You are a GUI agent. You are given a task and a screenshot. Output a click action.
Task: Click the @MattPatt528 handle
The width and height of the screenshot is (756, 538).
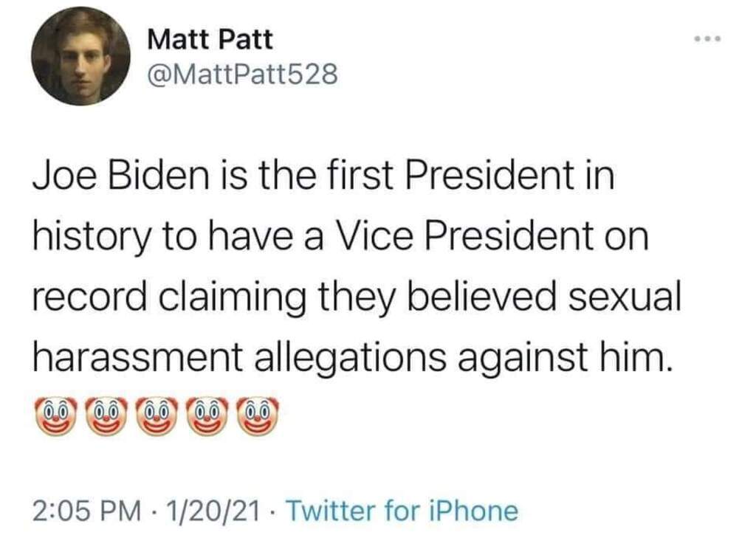pos(242,75)
